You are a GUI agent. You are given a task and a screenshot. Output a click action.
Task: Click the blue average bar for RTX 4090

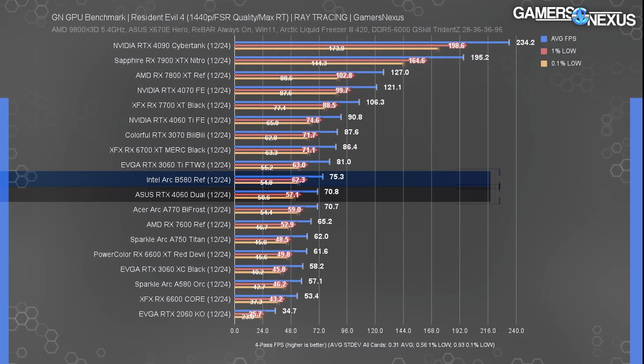pyautogui.click(x=372, y=42)
